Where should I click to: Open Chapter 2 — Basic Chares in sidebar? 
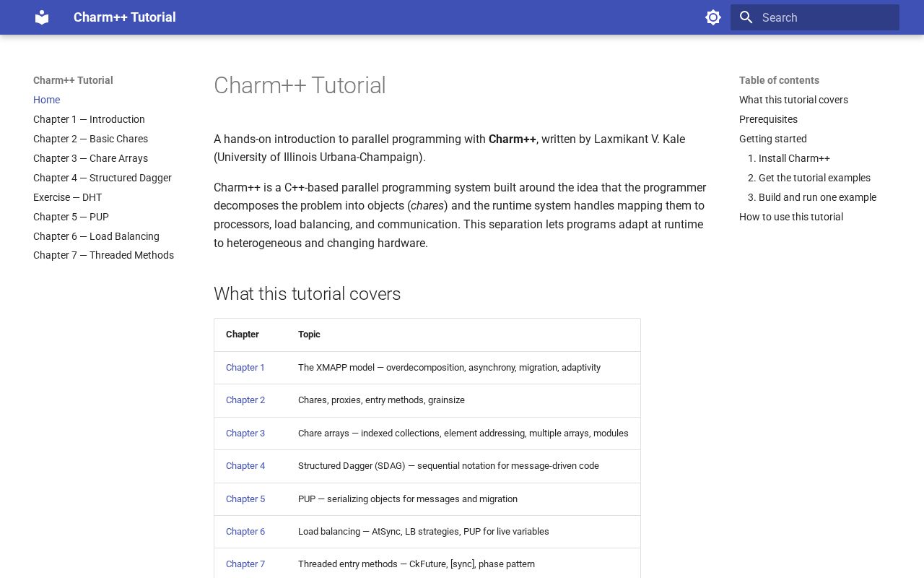click(90, 139)
